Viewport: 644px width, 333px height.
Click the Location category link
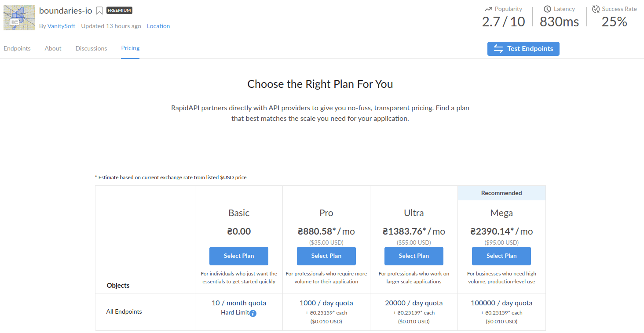tap(158, 26)
